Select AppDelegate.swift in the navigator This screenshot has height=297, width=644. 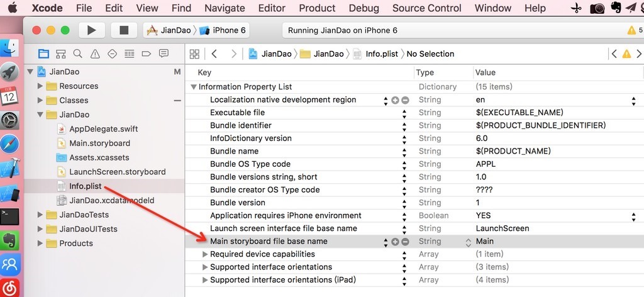point(103,129)
